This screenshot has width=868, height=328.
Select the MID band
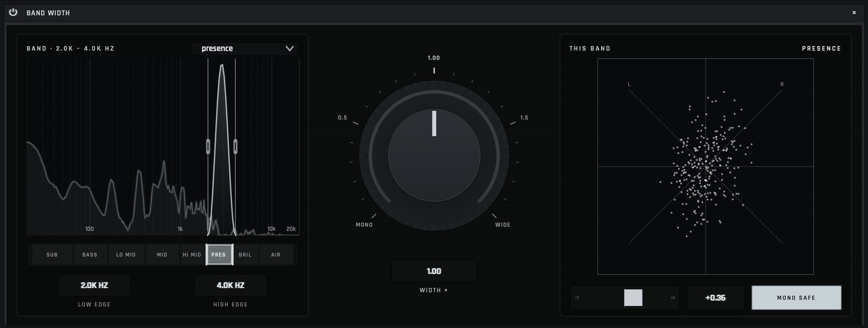(162, 255)
